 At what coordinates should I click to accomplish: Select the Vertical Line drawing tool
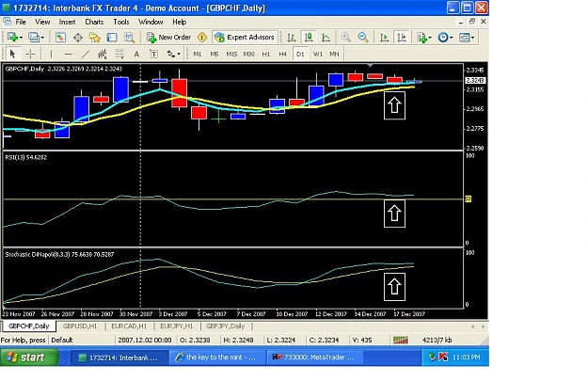tap(51, 54)
